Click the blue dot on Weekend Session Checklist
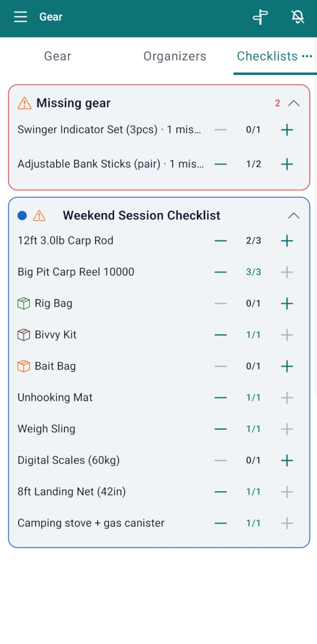Image resolution: width=317 pixels, height=644 pixels. (x=22, y=215)
